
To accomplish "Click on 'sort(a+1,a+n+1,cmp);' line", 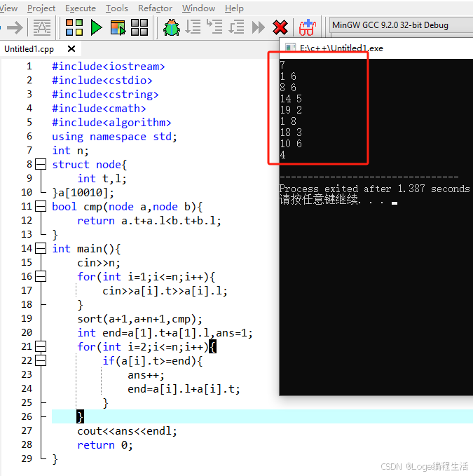I will [139, 319].
